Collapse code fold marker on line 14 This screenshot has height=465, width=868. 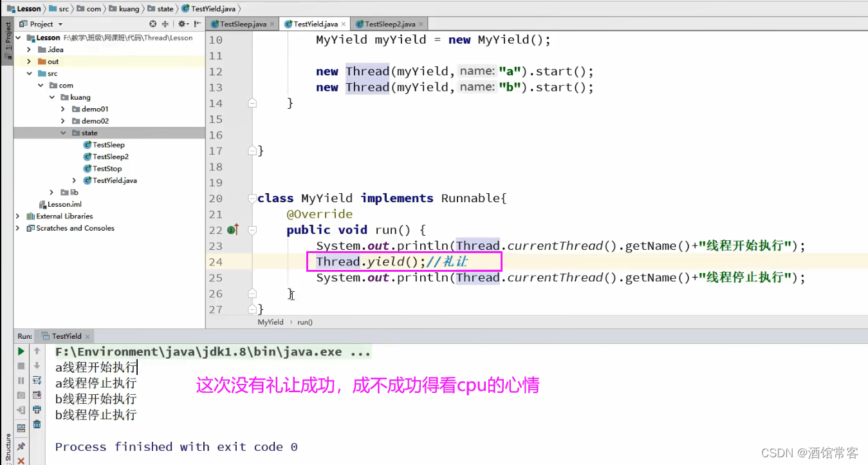[x=252, y=103]
